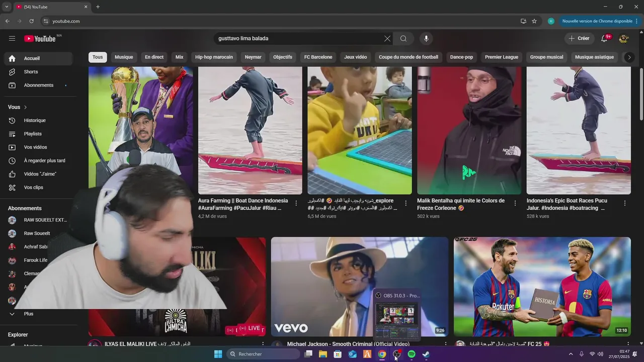Select the Musique asiatique filter chip
This screenshot has height=362, width=644.
(x=594, y=57)
